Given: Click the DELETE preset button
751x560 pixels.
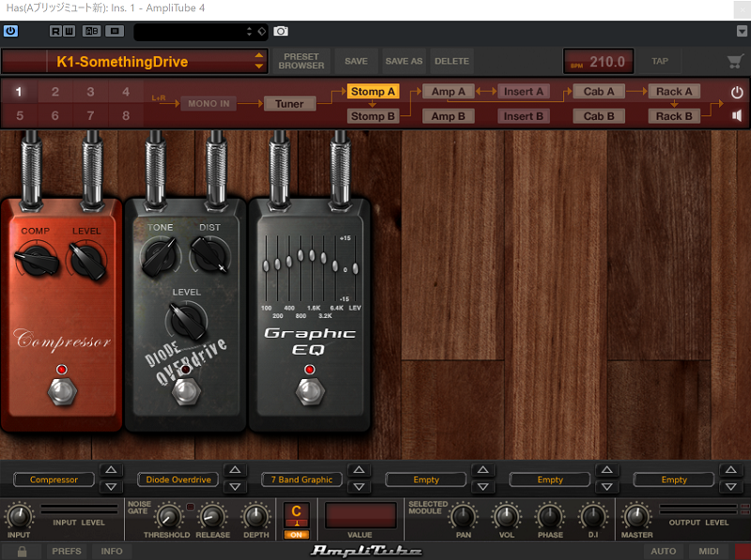Looking at the screenshot, I should pos(452,61).
